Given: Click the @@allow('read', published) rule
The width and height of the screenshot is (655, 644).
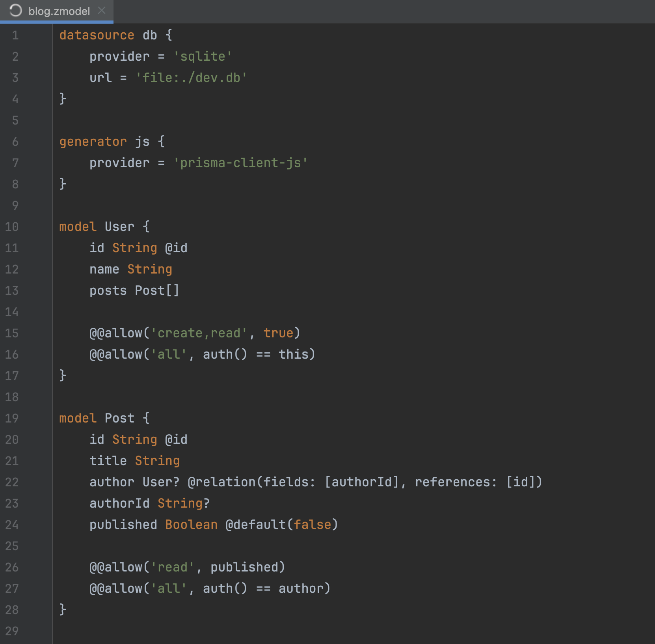Looking at the screenshot, I should click(187, 567).
